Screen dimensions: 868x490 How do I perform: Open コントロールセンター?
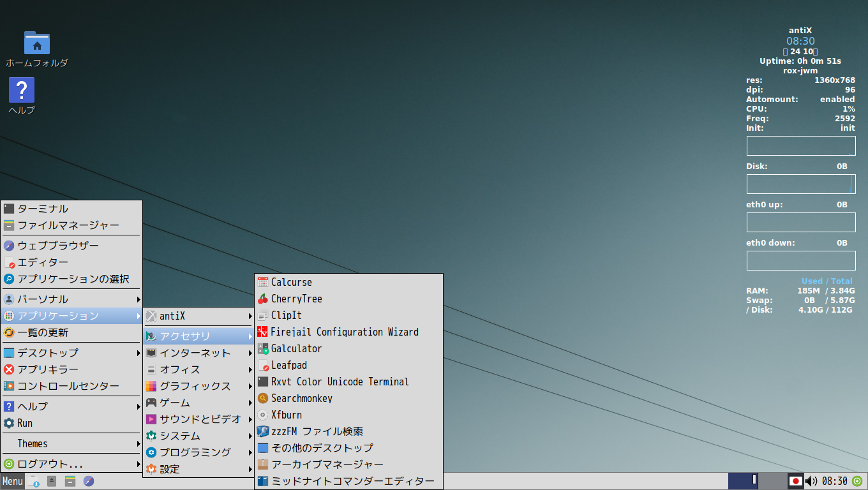point(71,386)
